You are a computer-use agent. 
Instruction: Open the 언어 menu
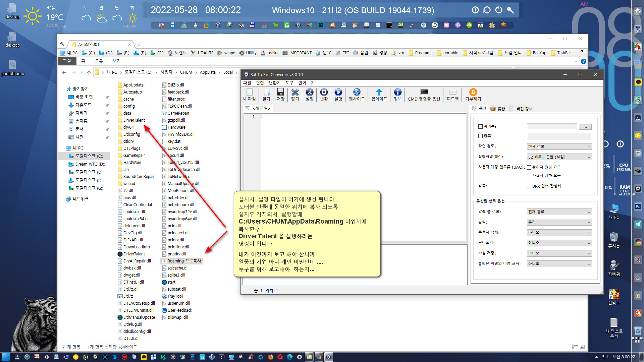point(302,83)
